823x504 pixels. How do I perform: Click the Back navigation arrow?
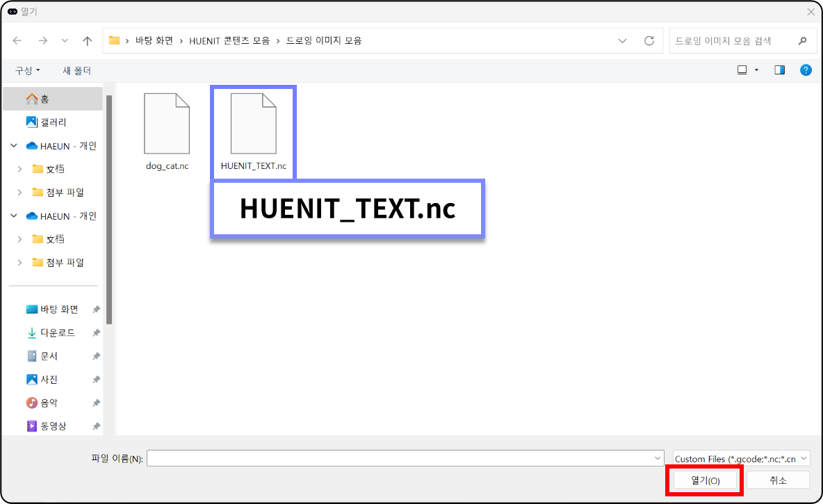pyautogui.click(x=18, y=41)
